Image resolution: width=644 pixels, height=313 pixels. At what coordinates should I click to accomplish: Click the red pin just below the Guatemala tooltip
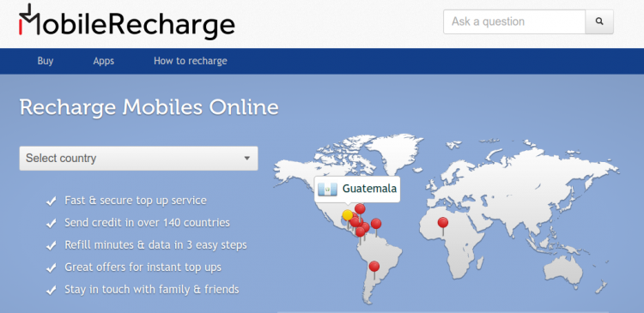point(360,208)
